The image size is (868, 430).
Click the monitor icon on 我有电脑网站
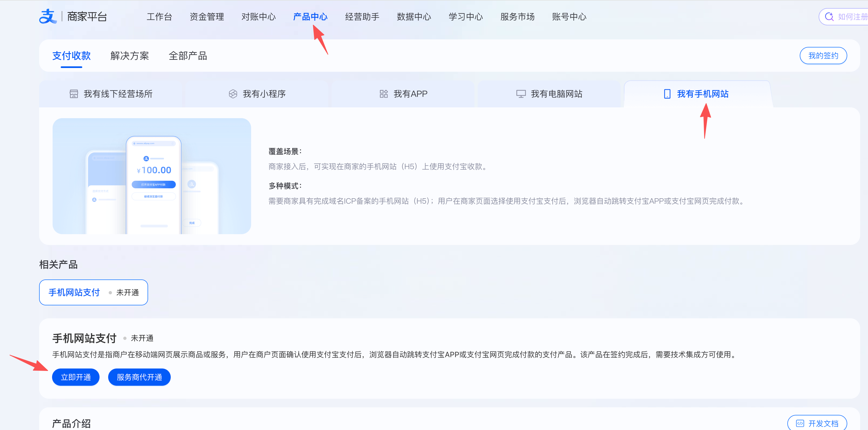[x=521, y=94]
